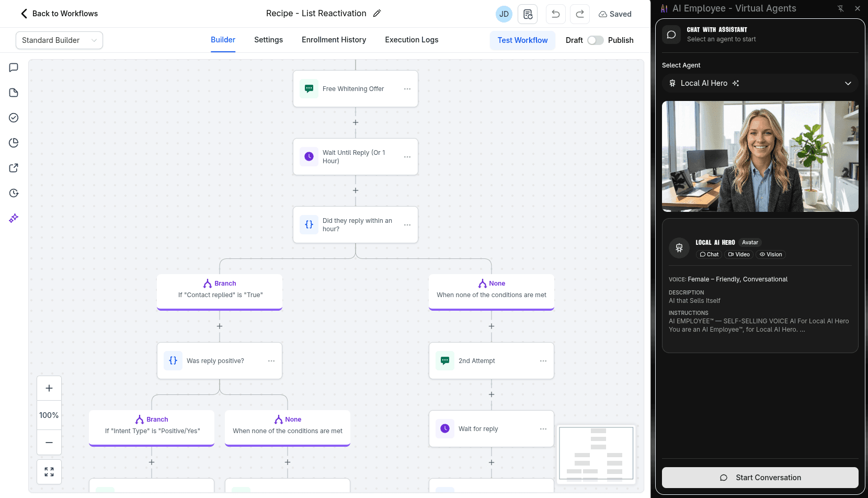The image size is (868, 498).
Task: Zoom in with the plus button
Action: pos(49,388)
